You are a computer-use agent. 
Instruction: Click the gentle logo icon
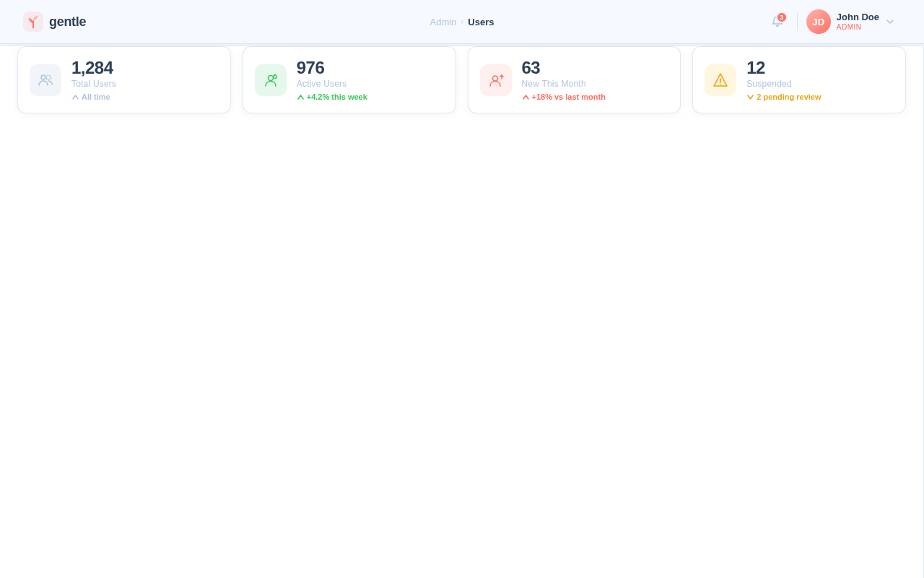pyautogui.click(x=32, y=22)
